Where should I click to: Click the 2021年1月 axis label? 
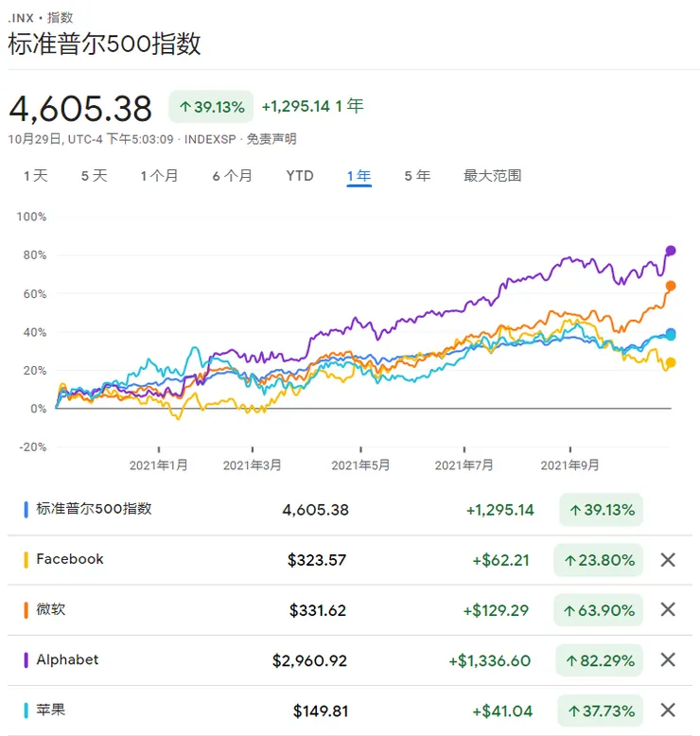[x=159, y=465]
